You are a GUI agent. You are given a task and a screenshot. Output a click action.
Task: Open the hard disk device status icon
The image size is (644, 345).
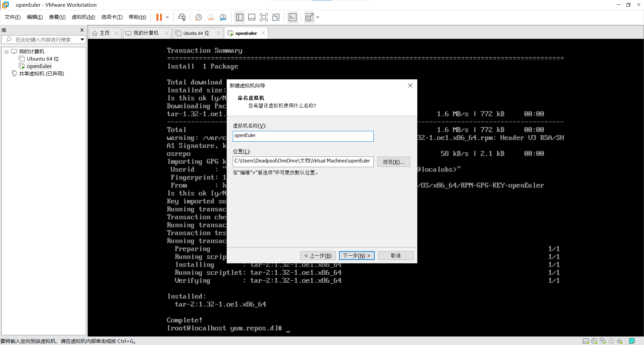click(x=586, y=341)
